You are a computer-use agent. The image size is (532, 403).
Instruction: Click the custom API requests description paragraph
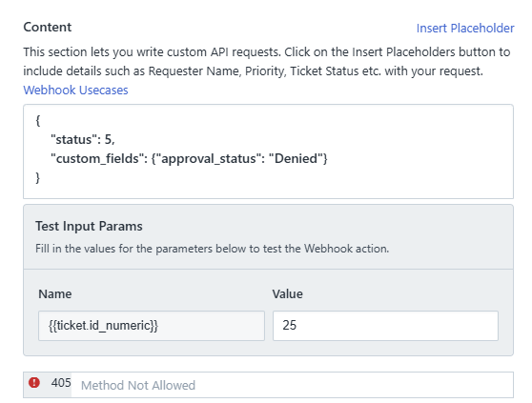(x=267, y=62)
